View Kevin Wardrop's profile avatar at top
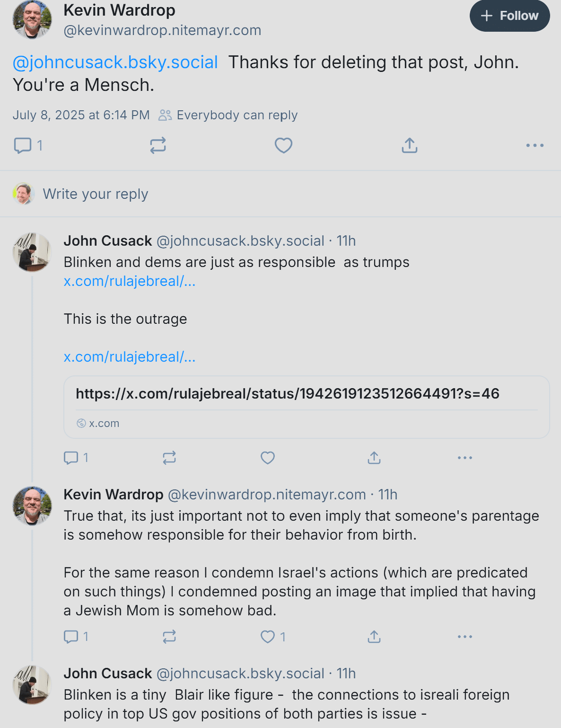The image size is (561, 728). coord(32,19)
